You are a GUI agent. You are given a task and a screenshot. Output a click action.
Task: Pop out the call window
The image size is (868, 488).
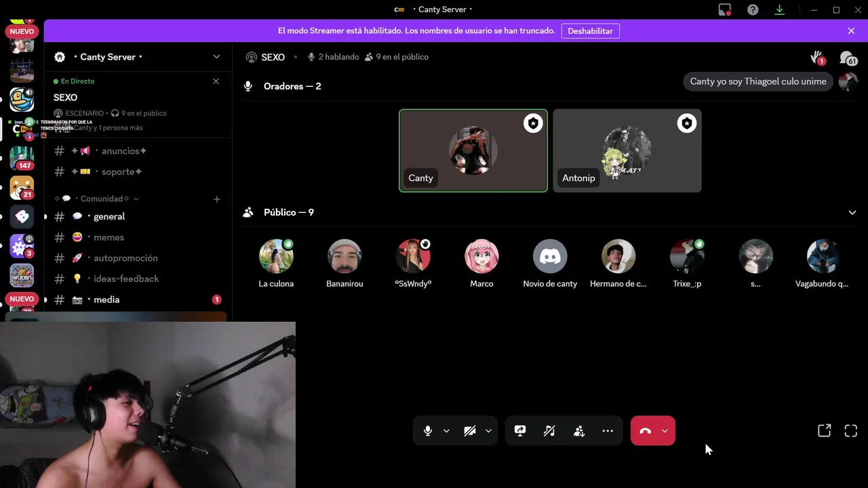click(824, 431)
